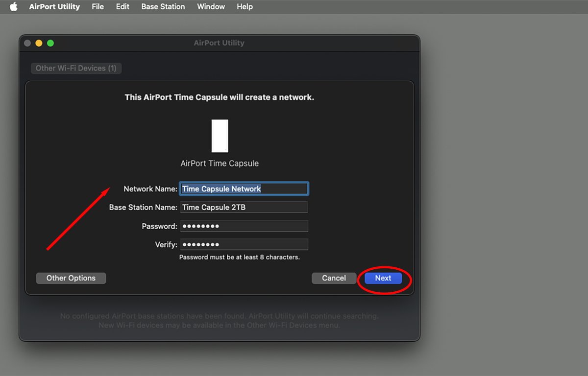Close the AirPort Utility window
Screen dimensions: 588x376
click(27, 43)
